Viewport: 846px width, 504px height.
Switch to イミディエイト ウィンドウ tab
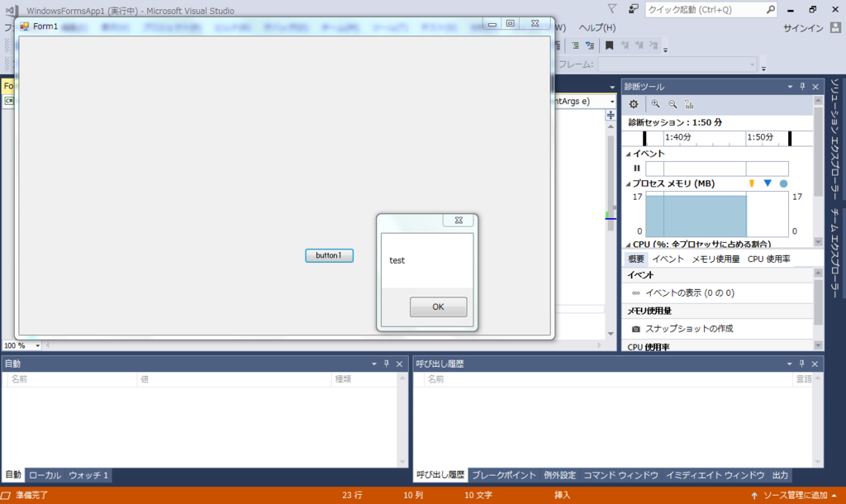click(715, 475)
